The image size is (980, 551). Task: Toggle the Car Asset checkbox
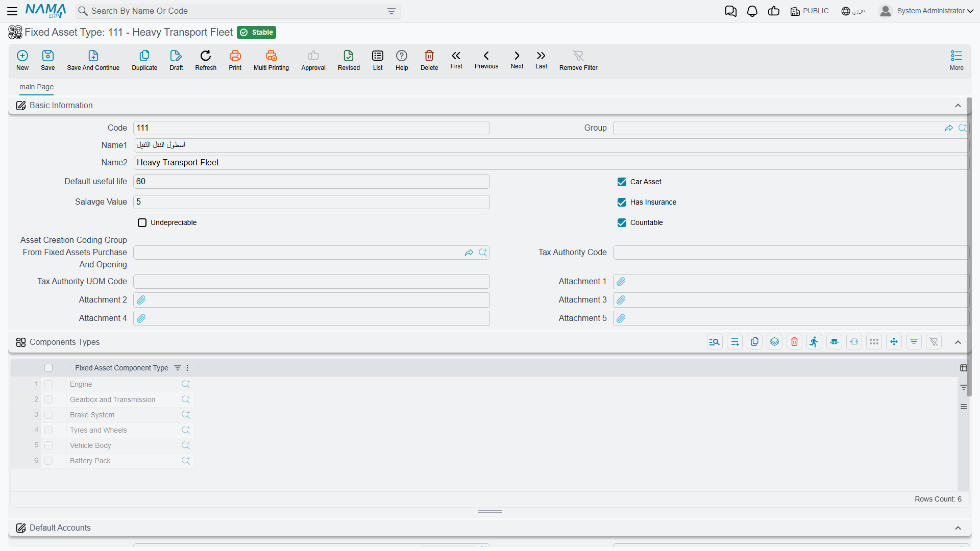tap(622, 182)
